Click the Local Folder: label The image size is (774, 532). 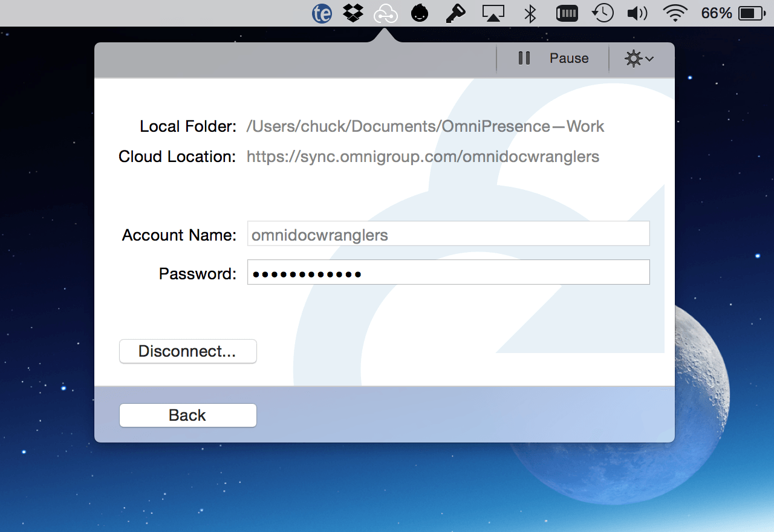188,126
